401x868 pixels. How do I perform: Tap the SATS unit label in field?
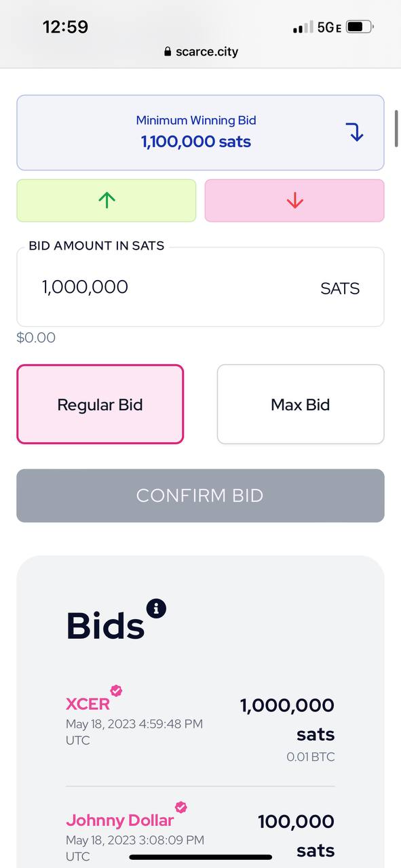click(x=340, y=288)
